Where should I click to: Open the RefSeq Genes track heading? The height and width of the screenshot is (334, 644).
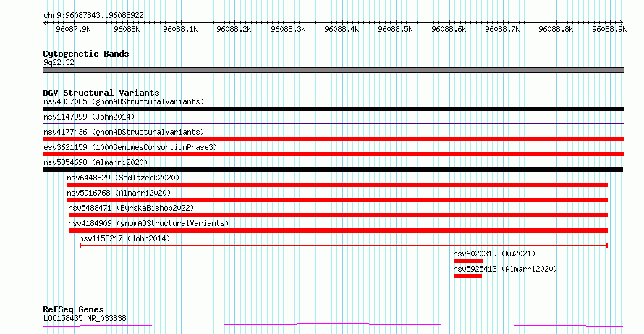click(74, 309)
